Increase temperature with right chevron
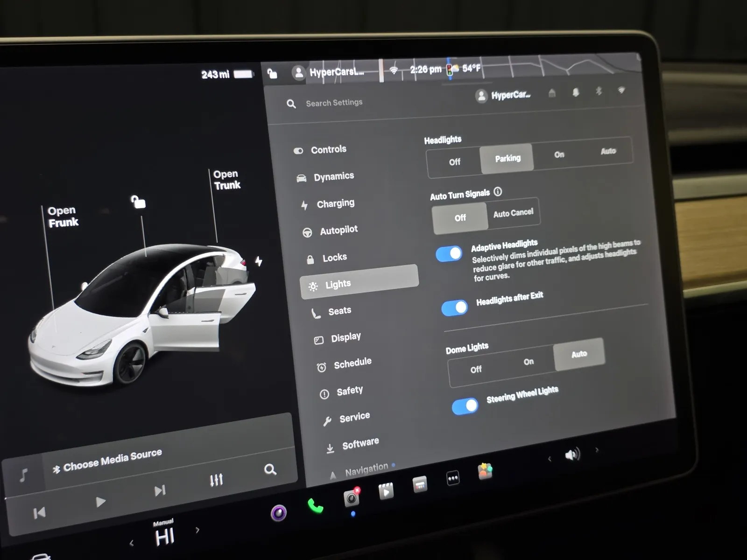747x560 pixels. click(x=197, y=530)
